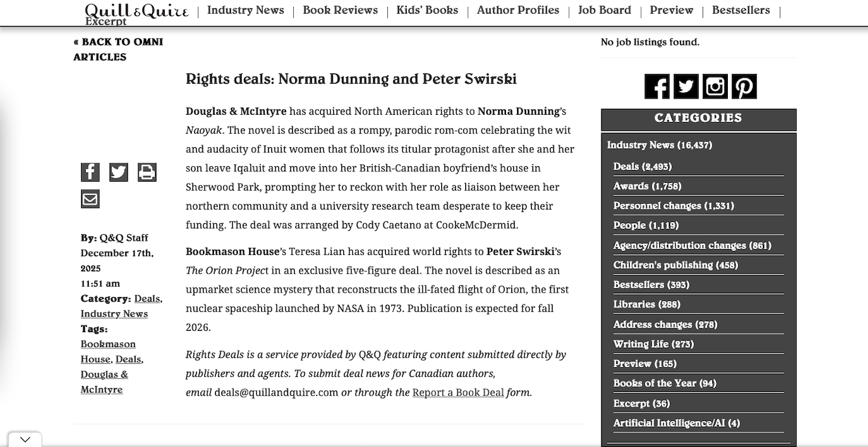Open the Pinterest profile icon

[x=744, y=86]
